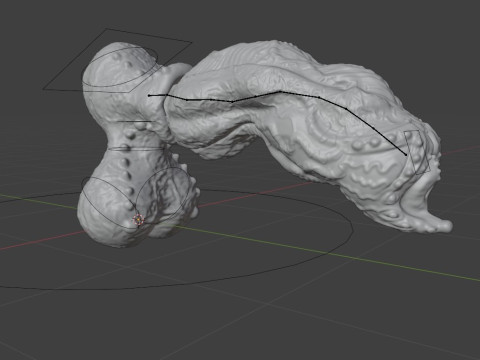Select the square wireframe plane above the mesh
Image resolution: width=480 pixels, height=360 pixels.
[117, 60]
